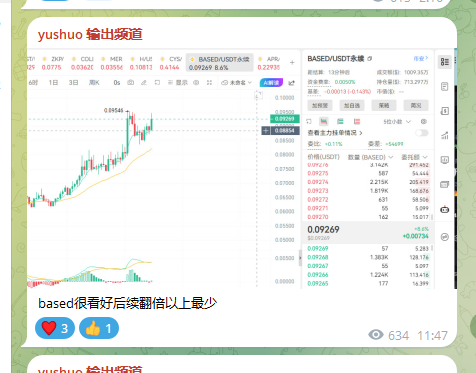Open the yushuo 输出频道 channel name
This screenshot has width=476, height=373.
90,34
